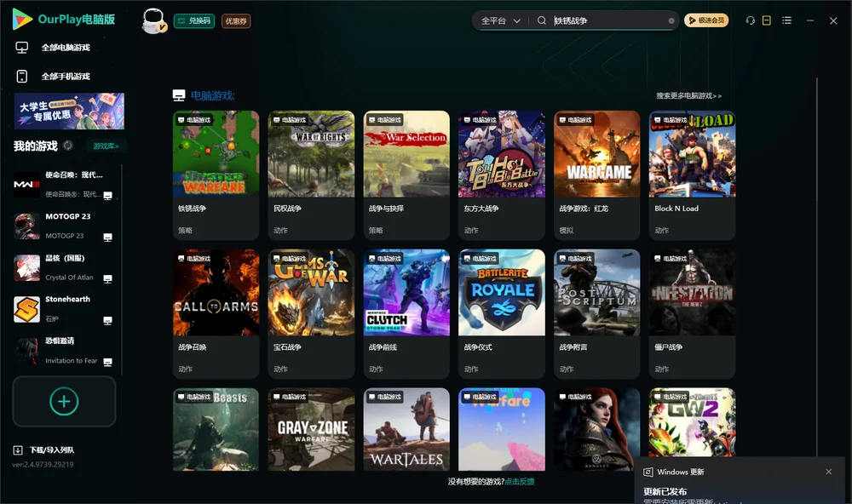The width and height of the screenshot is (852, 504).
Task: Close the Windows 更新 notification
Action: tap(829, 472)
